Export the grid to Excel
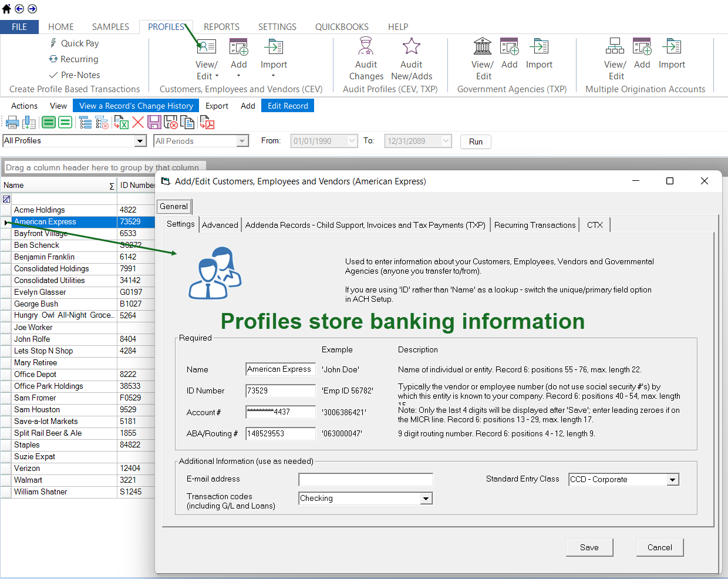This screenshot has width=728, height=579. pyautogui.click(x=122, y=122)
